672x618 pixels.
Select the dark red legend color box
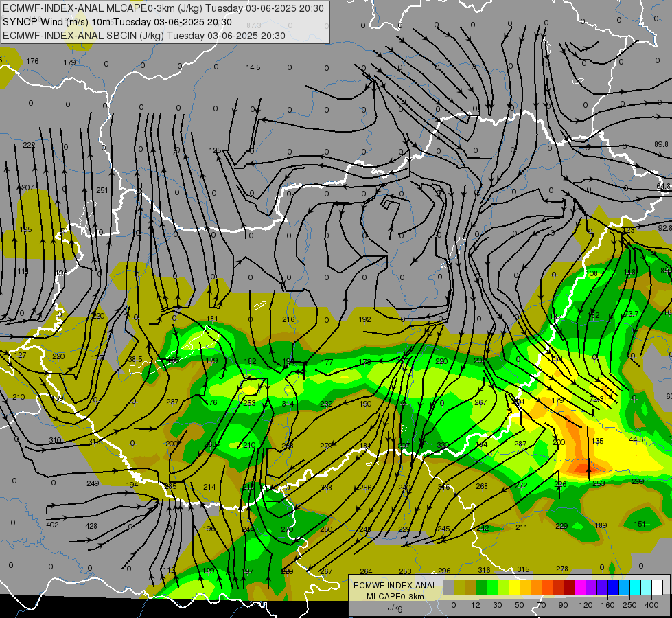pyautogui.click(x=569, y=587)
